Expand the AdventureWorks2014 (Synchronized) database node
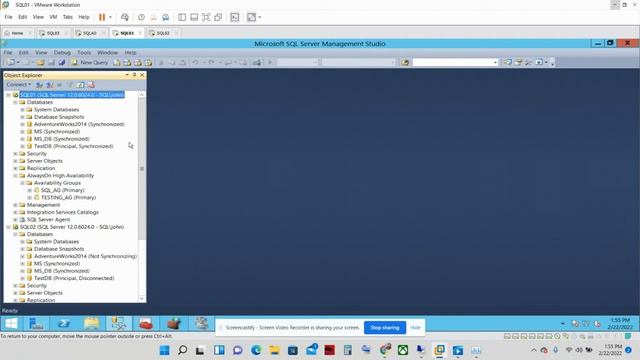Image resolution: width=640 pixels, height=360 pixels. point(23,124)
